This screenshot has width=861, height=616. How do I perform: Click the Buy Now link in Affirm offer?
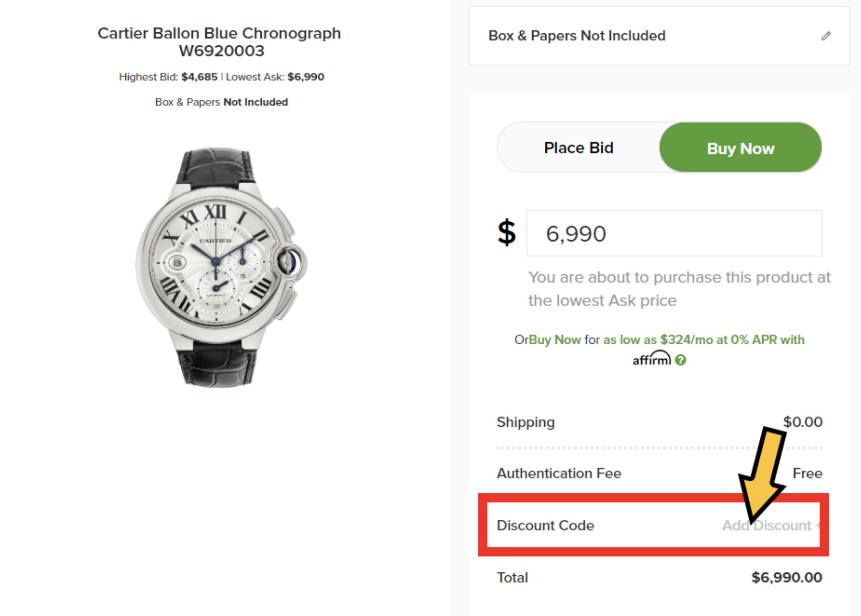tap(555, 340)
